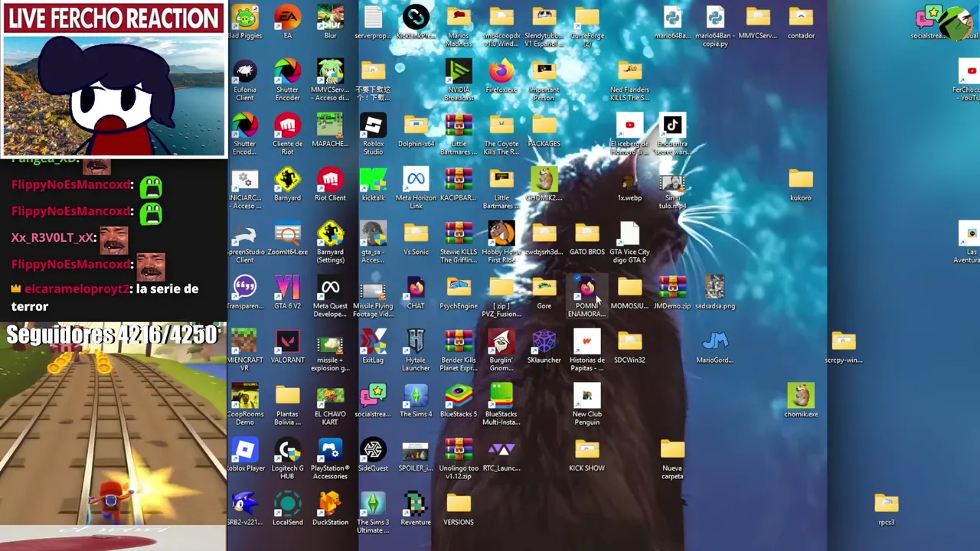Launch SideQuest icon
The image size is (980, 551).
tap(373, 450)
